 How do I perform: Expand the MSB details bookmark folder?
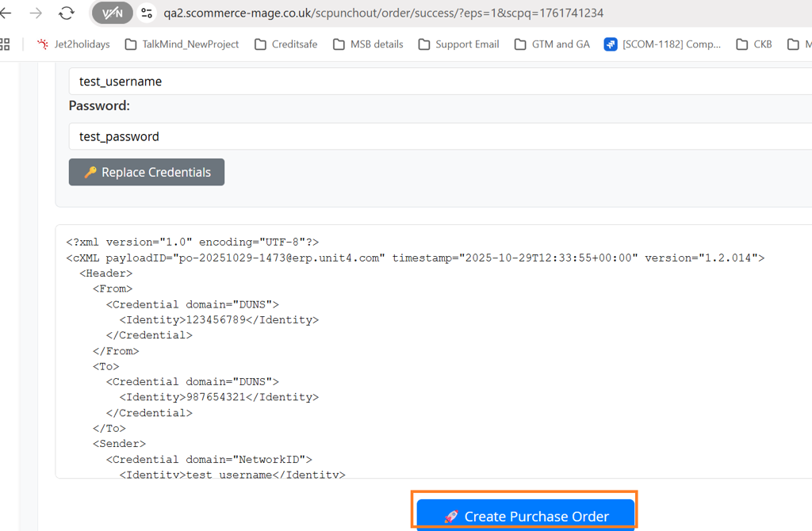coord(368,44)
